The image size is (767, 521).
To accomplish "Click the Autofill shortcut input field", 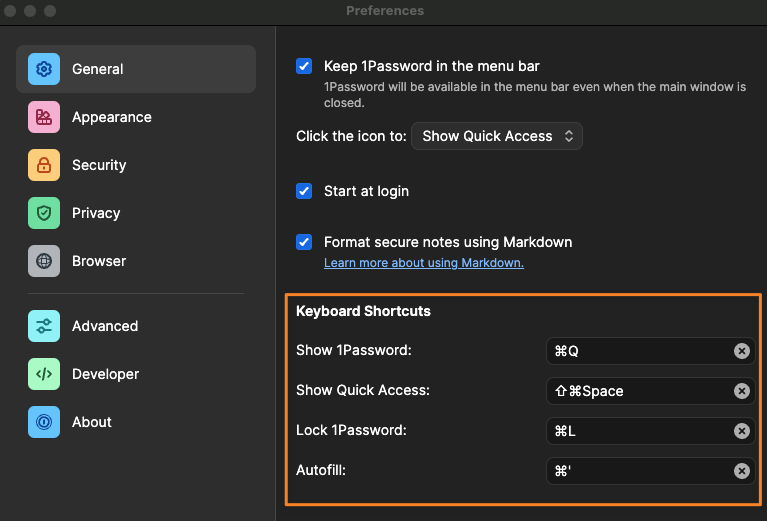I will [640, 471].
